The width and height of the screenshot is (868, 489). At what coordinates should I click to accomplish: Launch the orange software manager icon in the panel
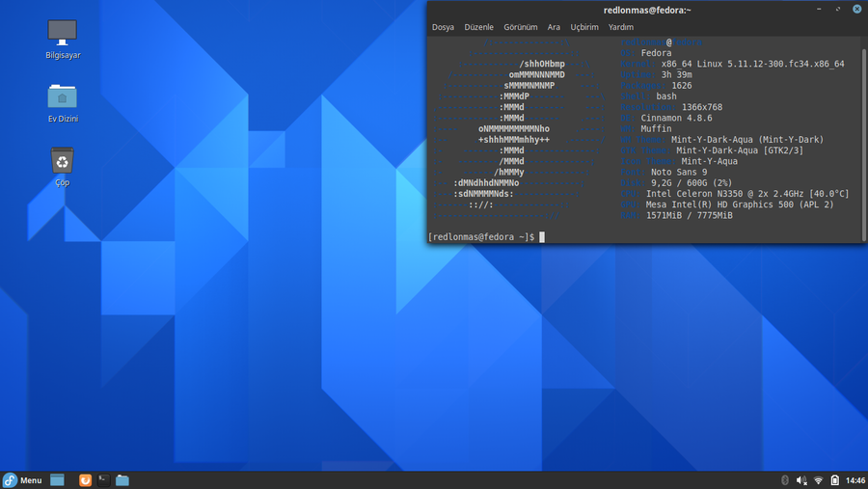tap(85, 480)
